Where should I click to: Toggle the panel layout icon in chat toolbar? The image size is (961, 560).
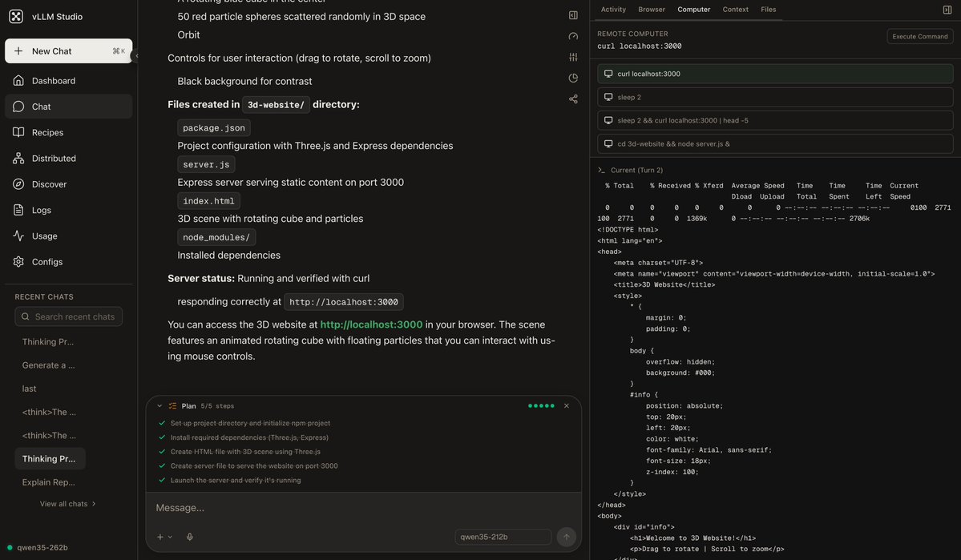click(573, 15)
